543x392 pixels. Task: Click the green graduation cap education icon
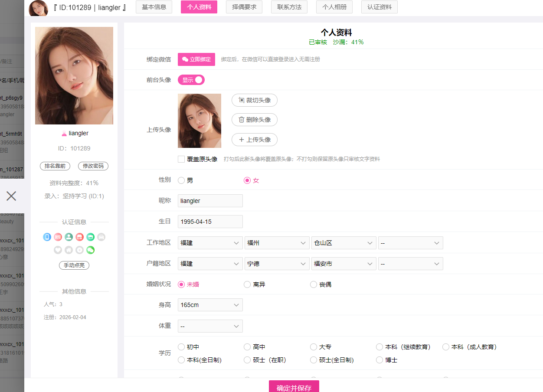90,237
